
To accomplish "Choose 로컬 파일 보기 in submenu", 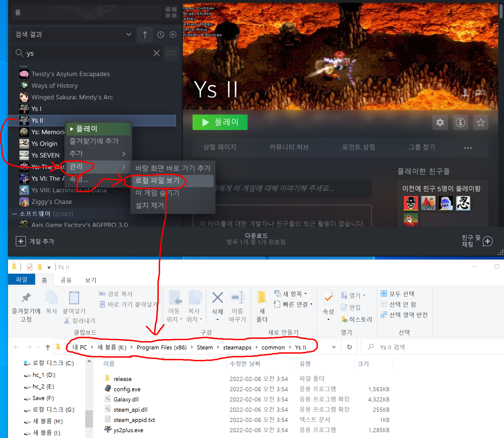I will coord(173,180).
